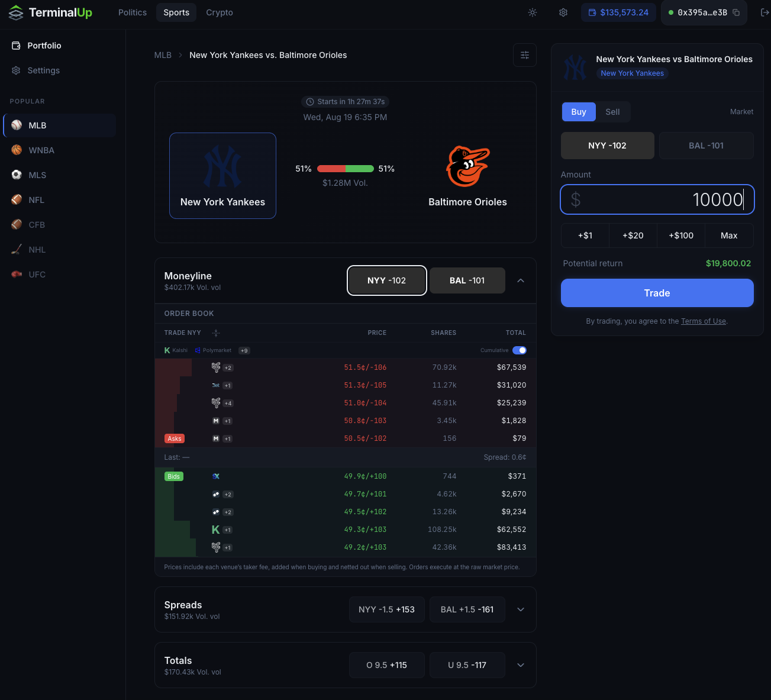Go to MLB breadcrumb
The image size is (771, 700).
point(163,55)
